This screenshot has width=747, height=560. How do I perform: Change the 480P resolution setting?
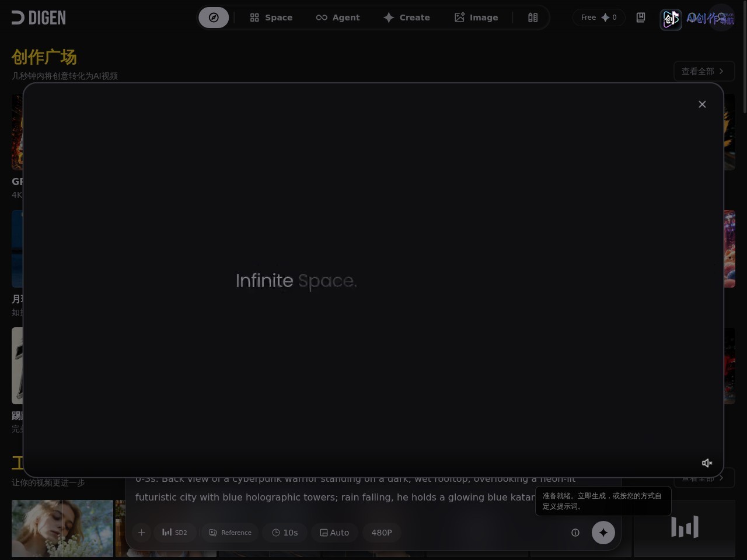[382, 533]
